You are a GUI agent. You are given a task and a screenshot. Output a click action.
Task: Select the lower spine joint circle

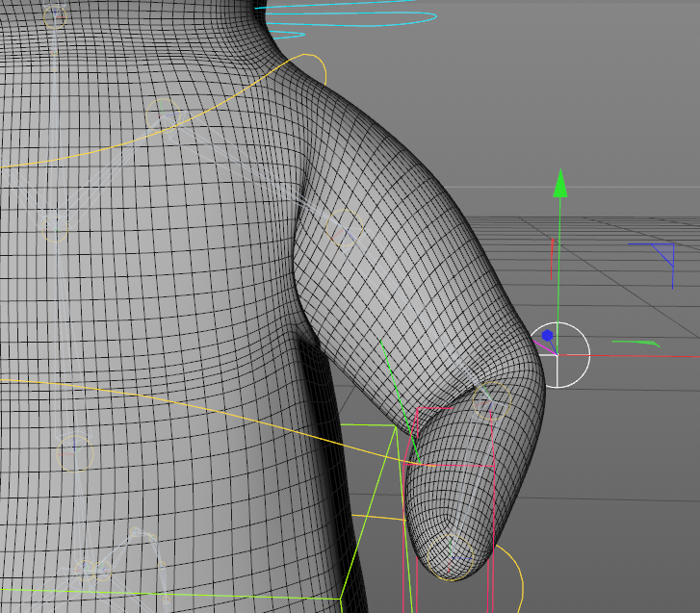coord(74,451)
